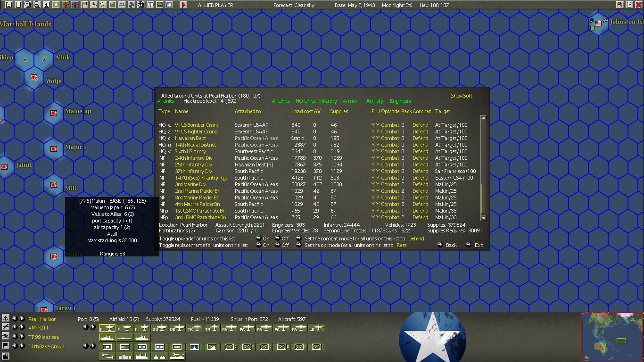Go to next ground unit after 11th Base Group
644x362 pixels.
pyautogui.click(x=22, y=346)
